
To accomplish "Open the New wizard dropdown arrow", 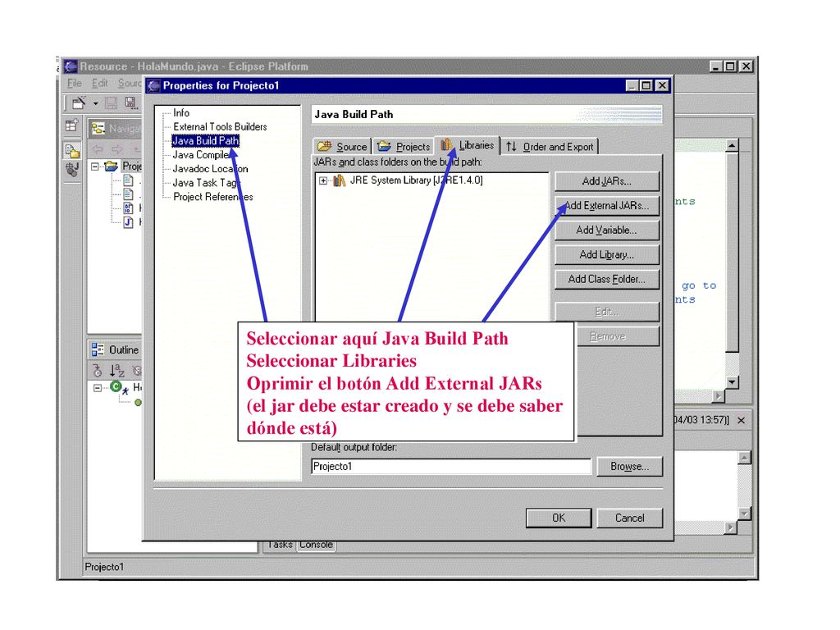I will [x=95, y=103].
